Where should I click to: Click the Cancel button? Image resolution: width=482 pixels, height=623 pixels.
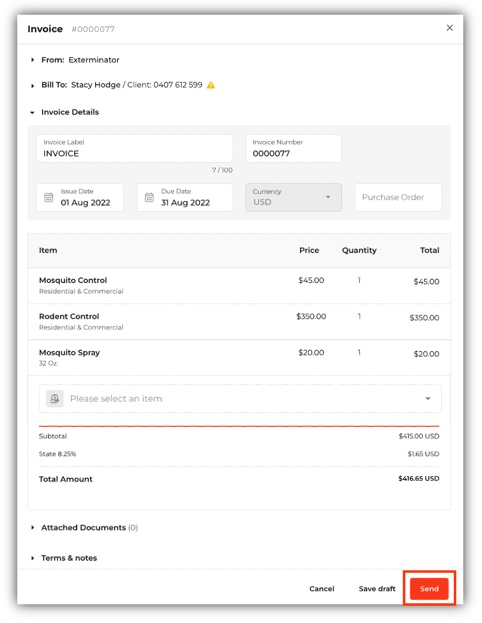click(321, 588)
